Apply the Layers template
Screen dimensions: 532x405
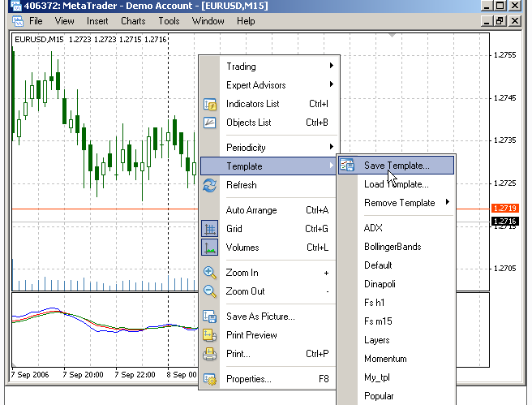(396, 340)
